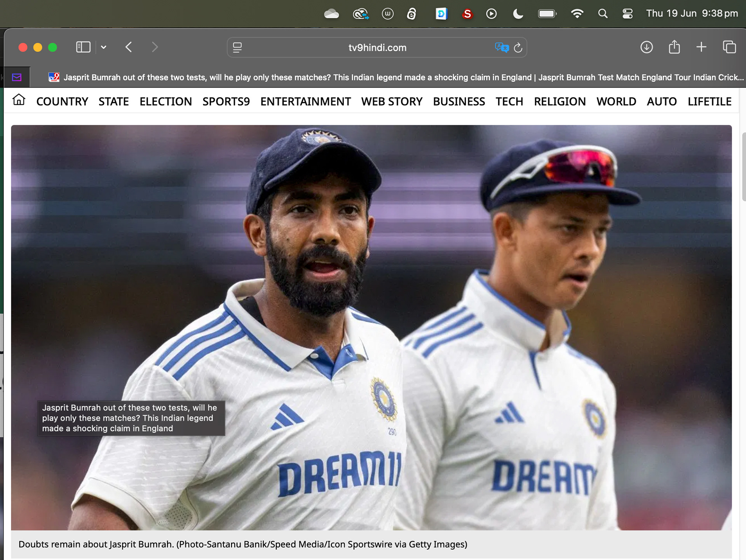Viewport: 746px width, 560px height.
Task: Click the Share icon in toolbar
Action: click(x=674, y=47)
